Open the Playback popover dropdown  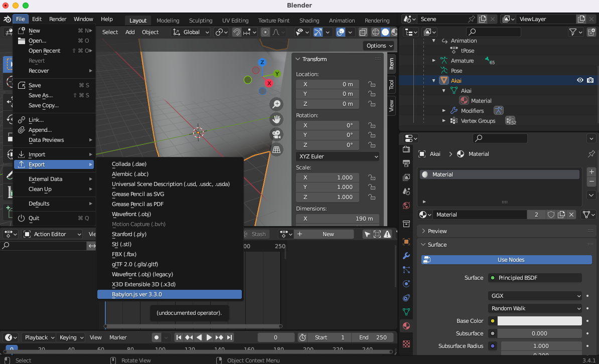pos(39,337)
